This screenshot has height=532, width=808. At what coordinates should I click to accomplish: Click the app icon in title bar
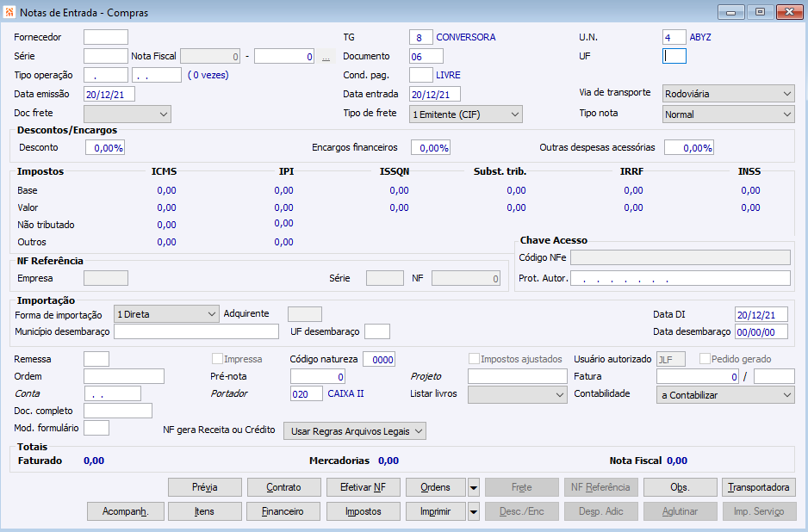point(9,12)
